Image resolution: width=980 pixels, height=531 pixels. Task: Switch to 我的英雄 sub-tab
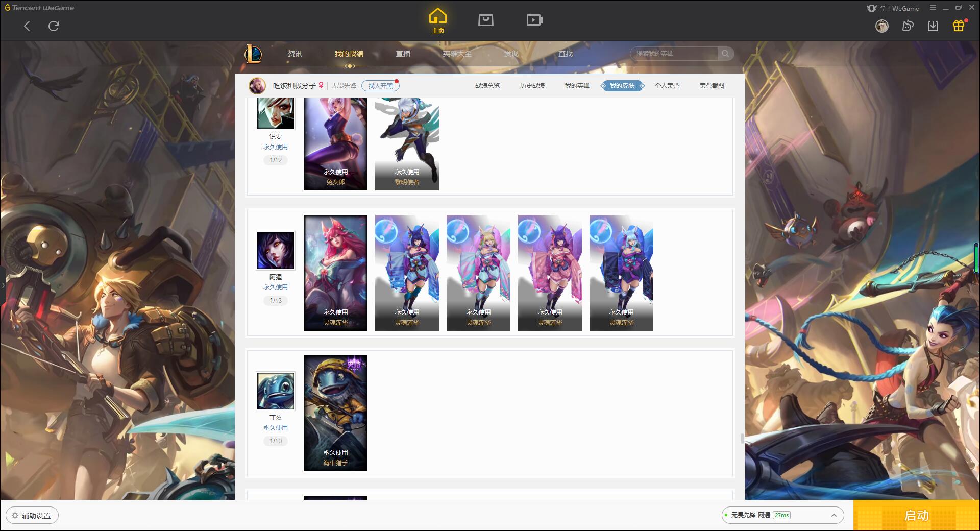pyautogui.click(x=577, y=86)
